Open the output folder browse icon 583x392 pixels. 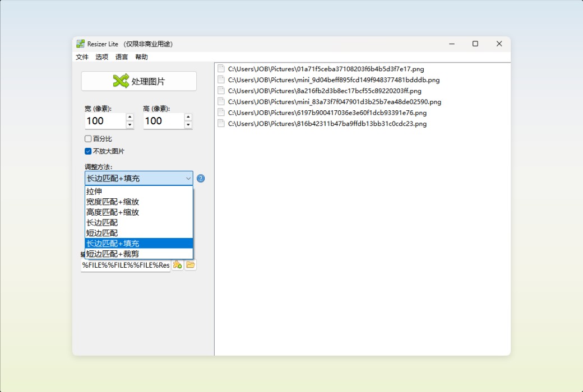[190, 265]
